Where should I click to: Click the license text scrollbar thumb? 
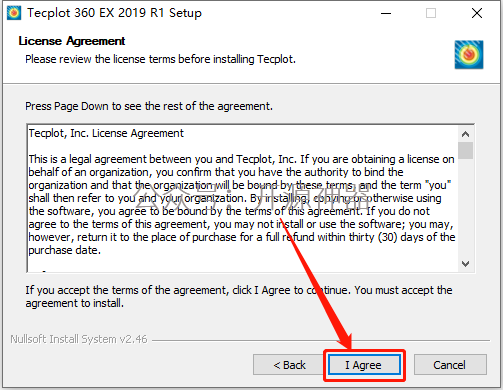tap(465, 150)
